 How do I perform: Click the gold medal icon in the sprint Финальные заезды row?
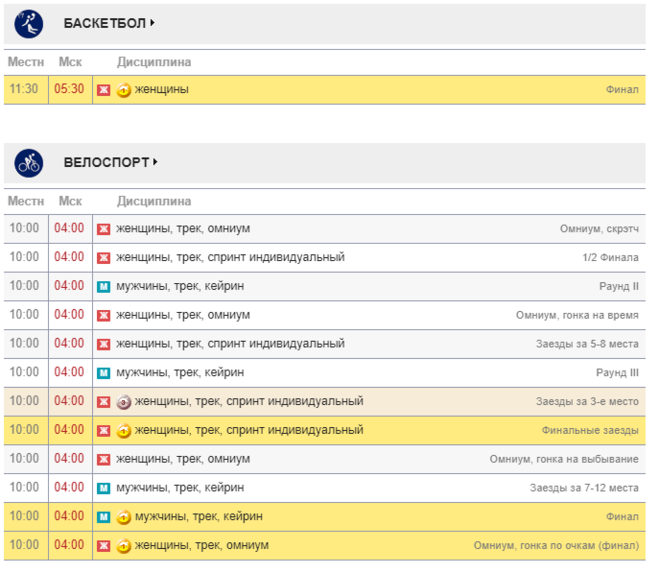pyautogui.click(x=124, y=431)
